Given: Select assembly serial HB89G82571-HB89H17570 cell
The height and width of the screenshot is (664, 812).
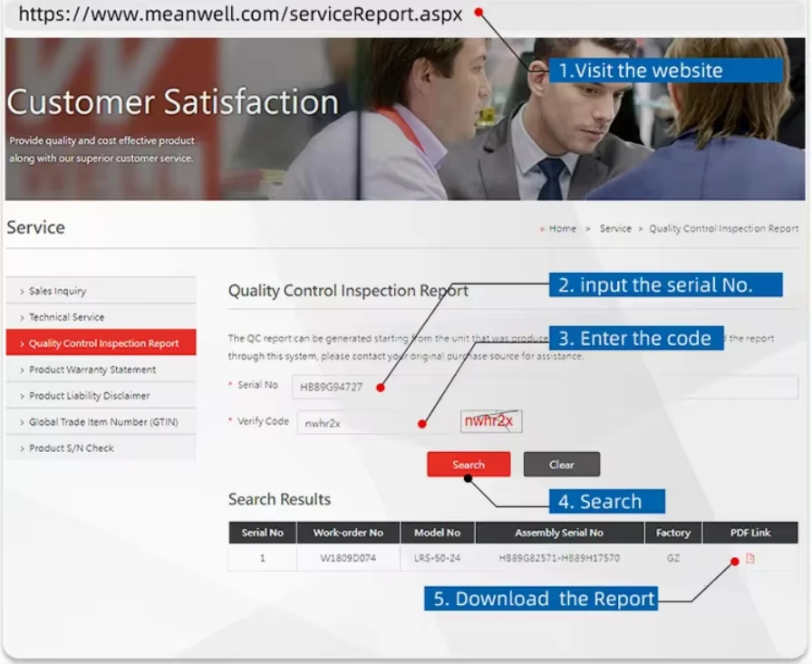Looking at the screenshot, I should click(559, 558).
